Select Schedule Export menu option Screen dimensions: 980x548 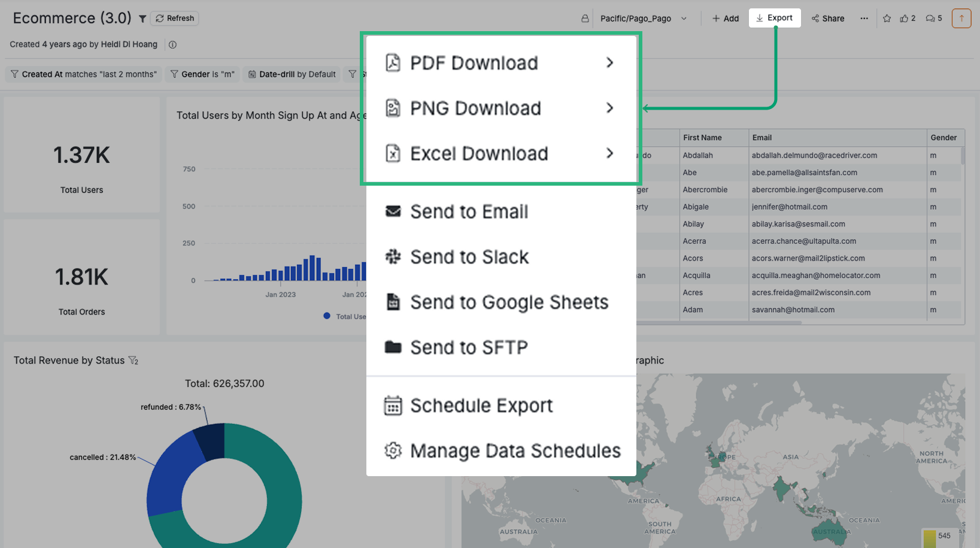click(x=481, y=405)
